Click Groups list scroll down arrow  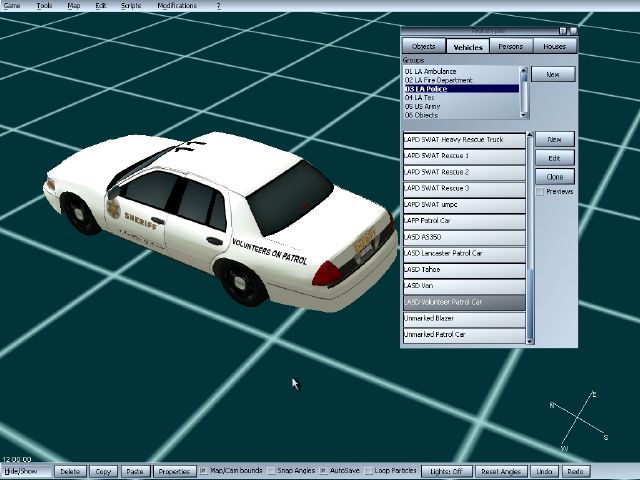click(x=524, y=116)
